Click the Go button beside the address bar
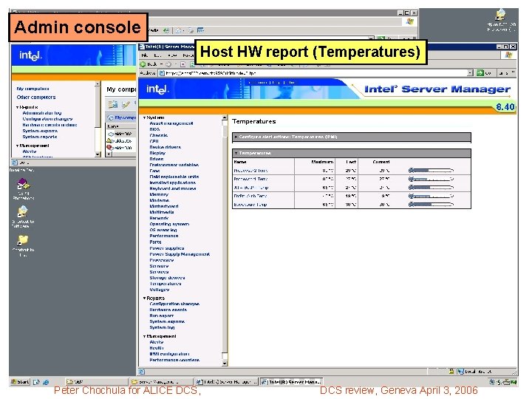The height and width of the screenshot is (399, 532). pos(483,72)
